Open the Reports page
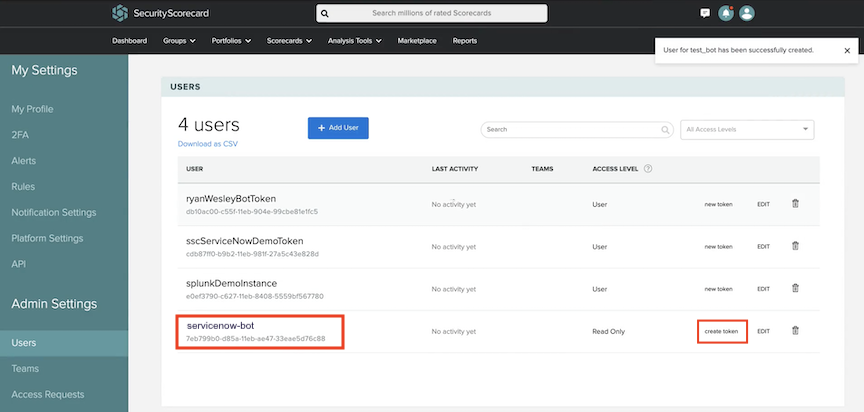The width and height of the screenshot is (864, 412). (x=465, y=41)
